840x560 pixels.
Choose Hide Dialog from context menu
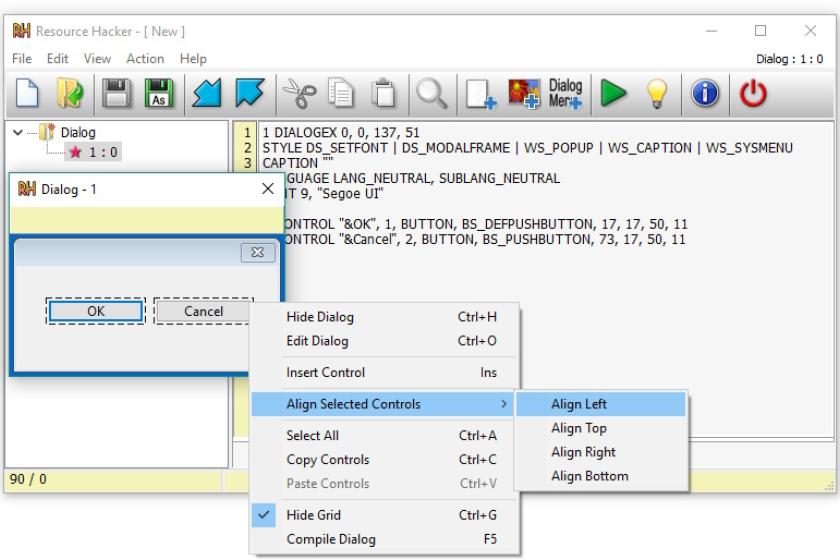pos(384,317)
